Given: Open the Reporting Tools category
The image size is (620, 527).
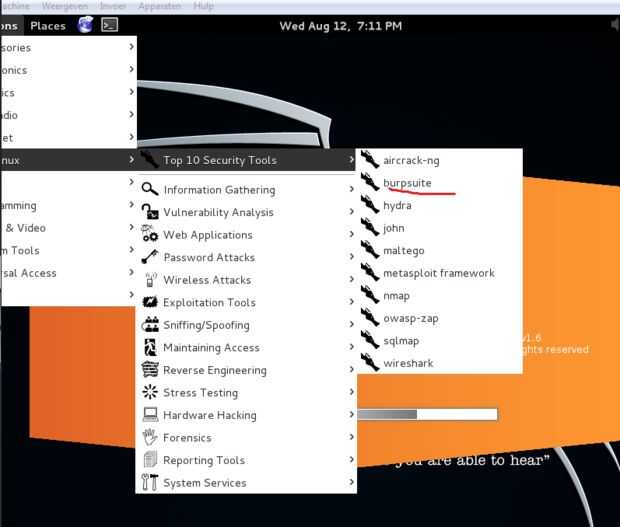Looking at the screenshot, I should [246, 460].
